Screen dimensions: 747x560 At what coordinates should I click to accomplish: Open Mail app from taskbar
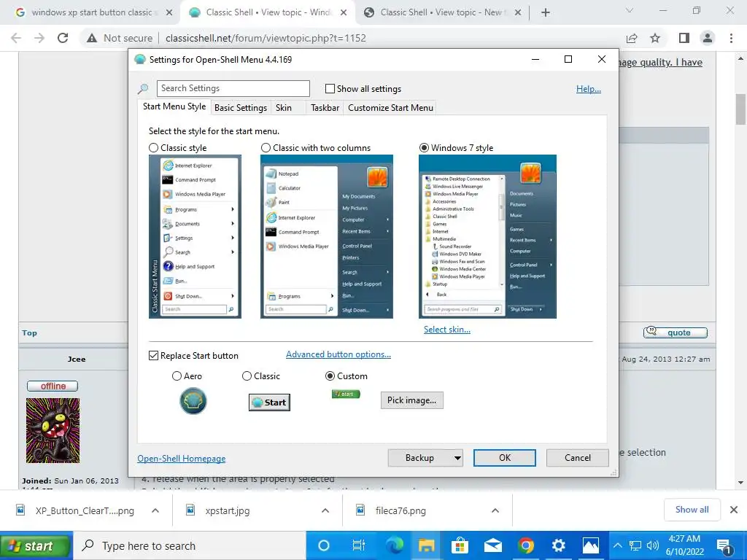coord(493,545)
